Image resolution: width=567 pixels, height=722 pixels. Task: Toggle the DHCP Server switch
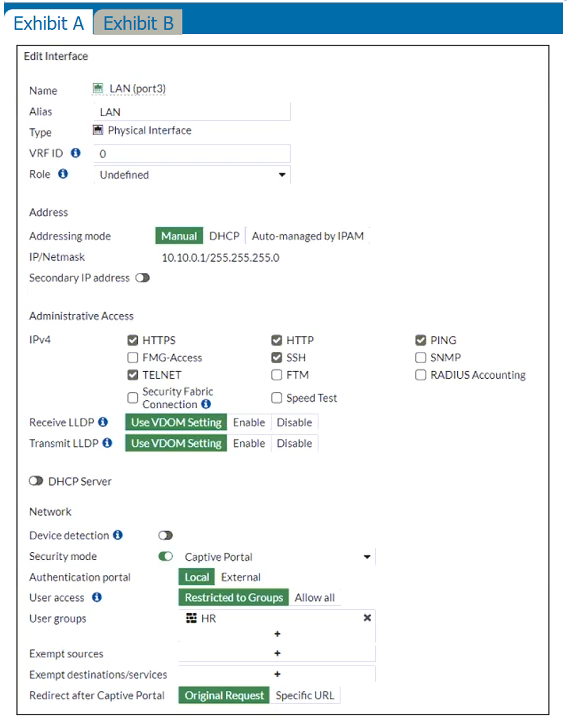[36, 481]
